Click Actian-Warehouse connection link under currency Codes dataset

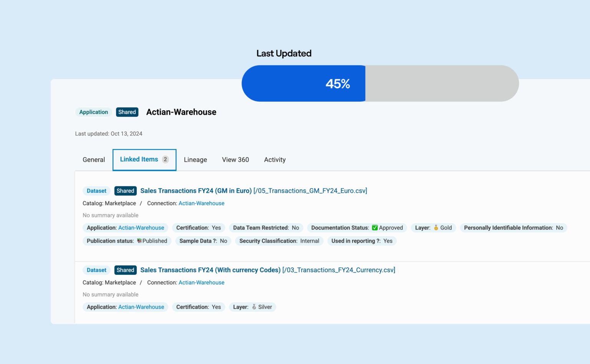point(201,282)
